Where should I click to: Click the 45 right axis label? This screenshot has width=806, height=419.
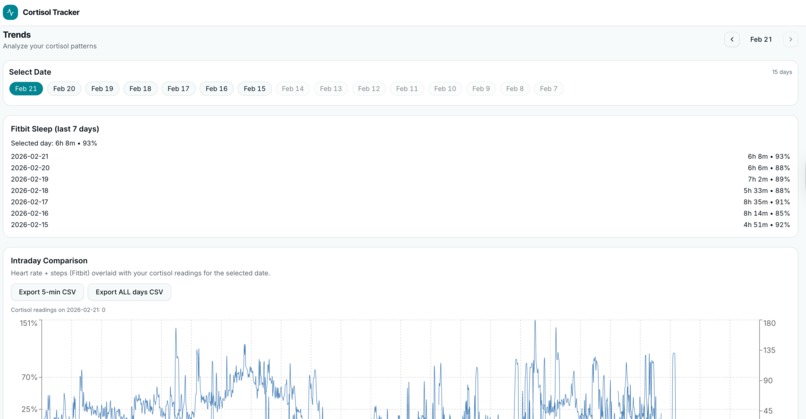point(768,411)
